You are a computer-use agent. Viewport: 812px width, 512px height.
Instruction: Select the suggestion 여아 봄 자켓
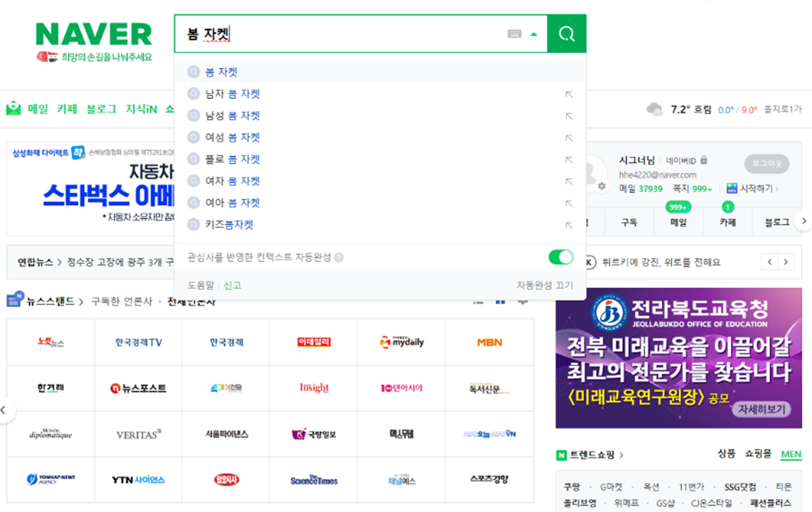point(380,203)
